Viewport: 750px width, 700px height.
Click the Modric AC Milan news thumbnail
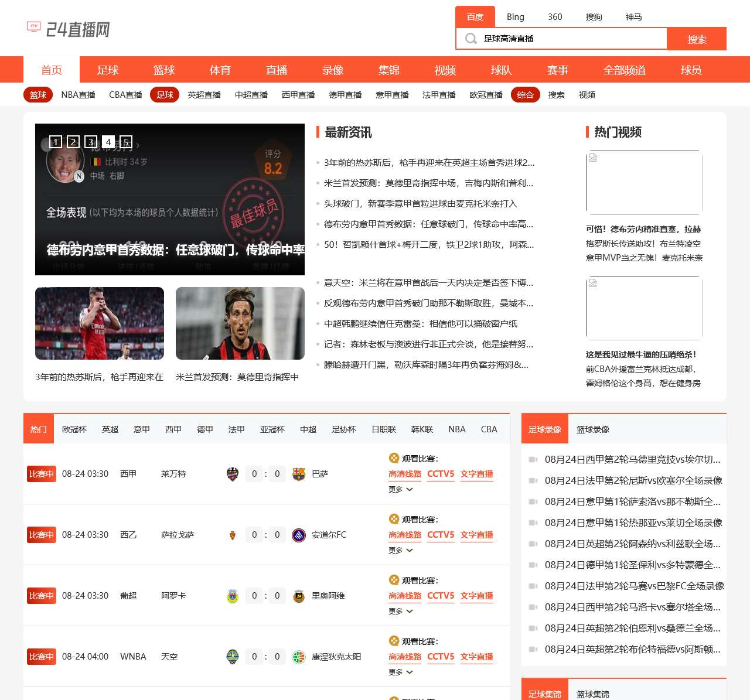[x=240, y=323]
